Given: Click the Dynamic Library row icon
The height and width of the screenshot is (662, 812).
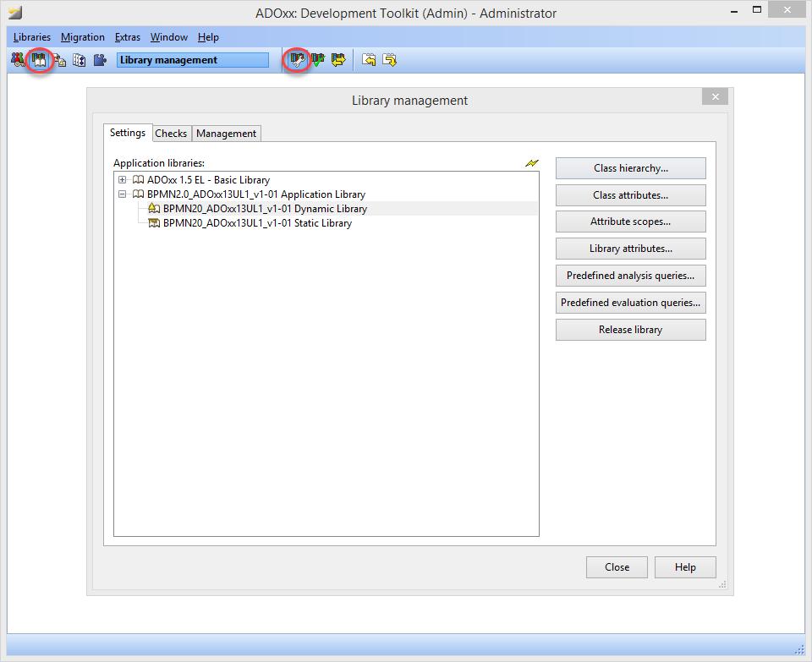Looking at the screenshot, I should [x=154, y=208].
